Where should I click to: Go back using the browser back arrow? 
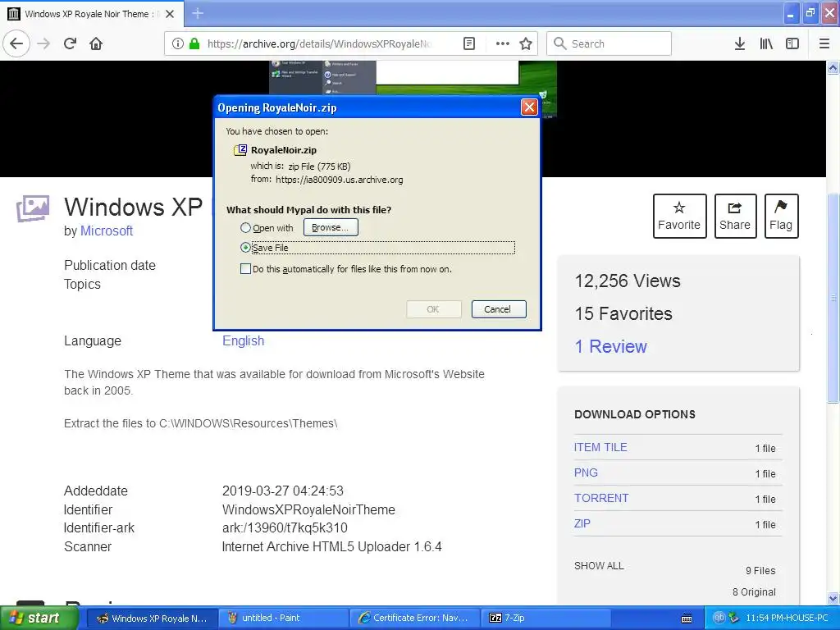click(x=16, y=43)
